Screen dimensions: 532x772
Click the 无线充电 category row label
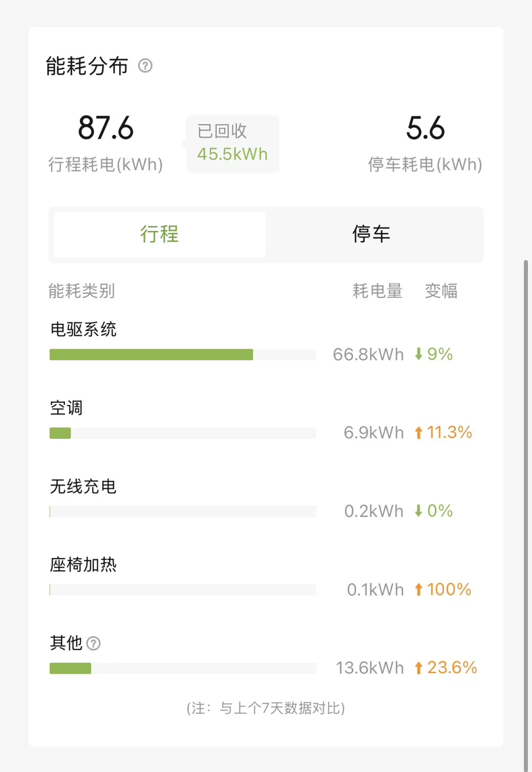click(83, 486)
